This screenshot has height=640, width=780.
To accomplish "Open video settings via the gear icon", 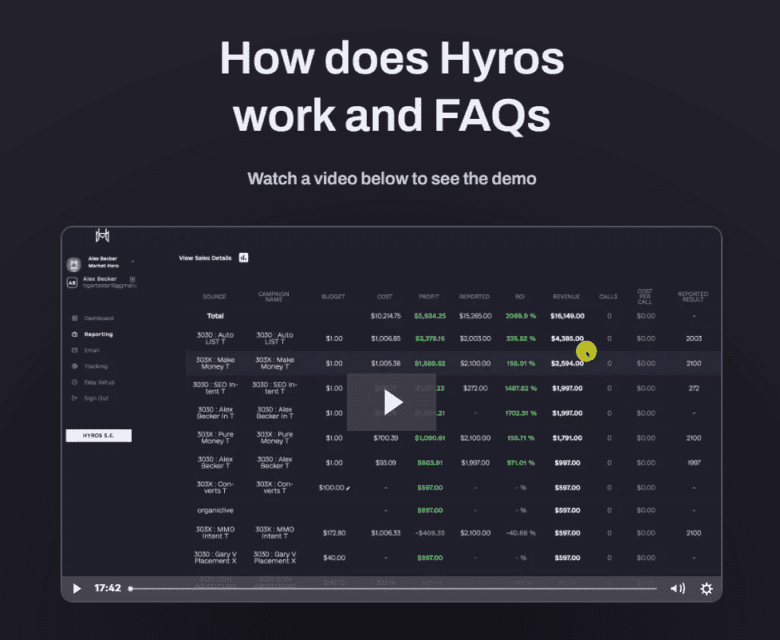I will [706, 589].
